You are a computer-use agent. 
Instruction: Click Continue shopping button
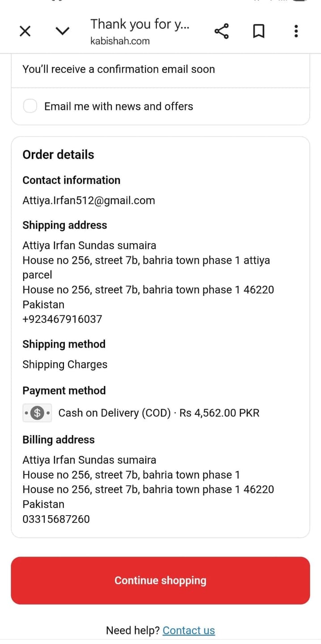pyautogui.click(x=160, y=580)
